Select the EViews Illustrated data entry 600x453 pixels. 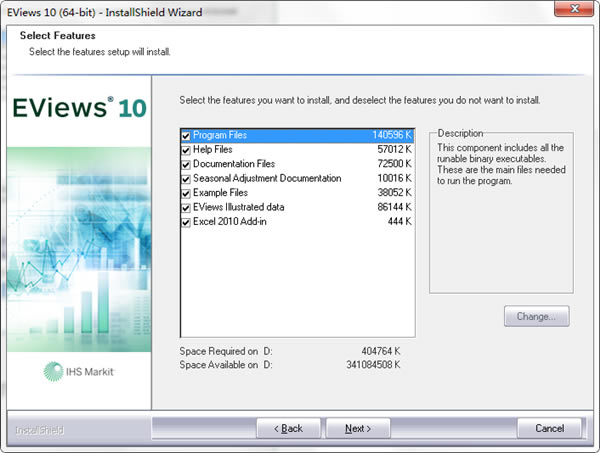(x=240, y=207)
